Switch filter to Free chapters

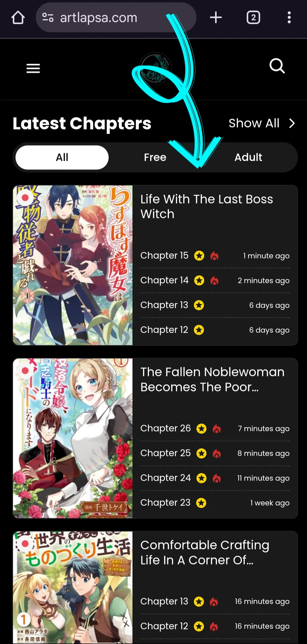[155, 157]
